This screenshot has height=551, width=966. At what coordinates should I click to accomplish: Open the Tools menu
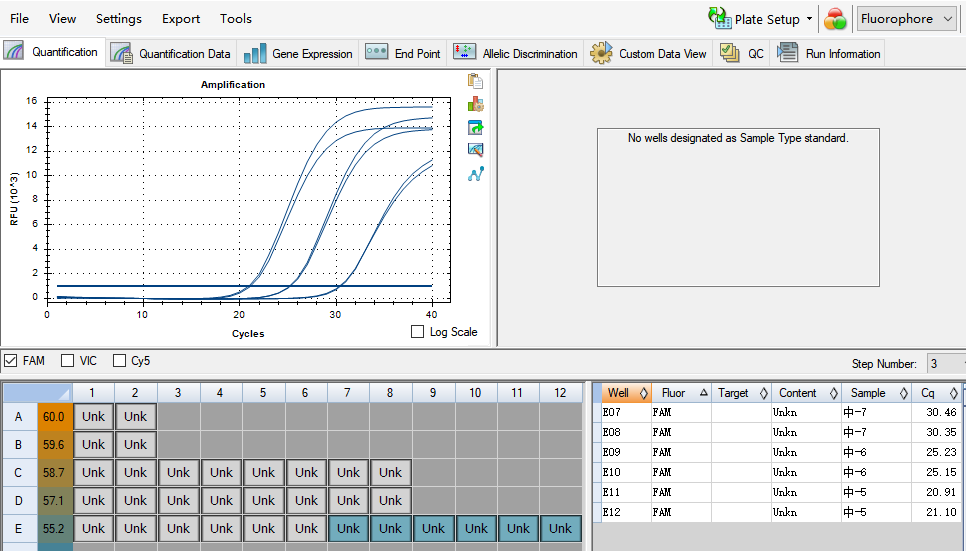(x=236, y=18)
